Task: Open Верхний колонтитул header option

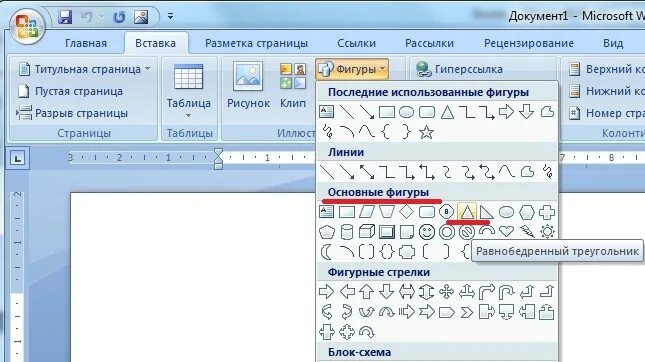Action: coord(607,69)
